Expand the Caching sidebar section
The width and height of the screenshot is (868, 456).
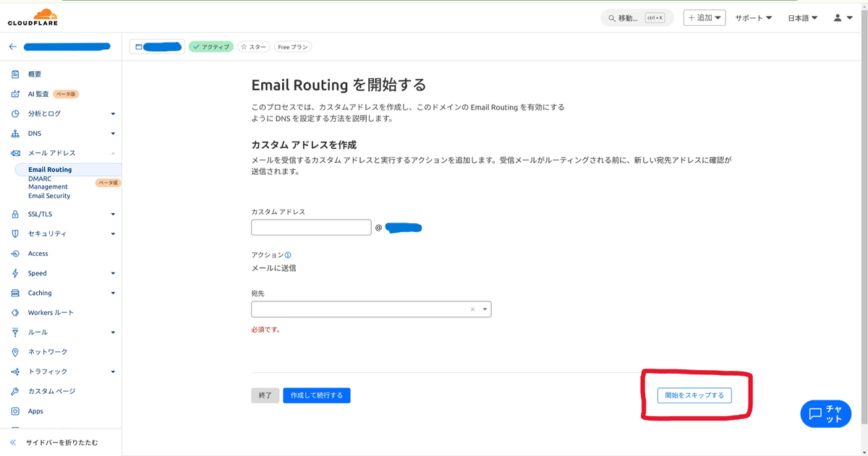click(113, 293)
